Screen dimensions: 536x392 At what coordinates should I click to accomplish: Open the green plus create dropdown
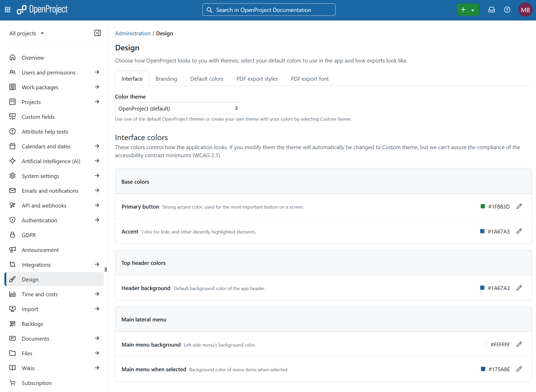(x=468, y=10)
